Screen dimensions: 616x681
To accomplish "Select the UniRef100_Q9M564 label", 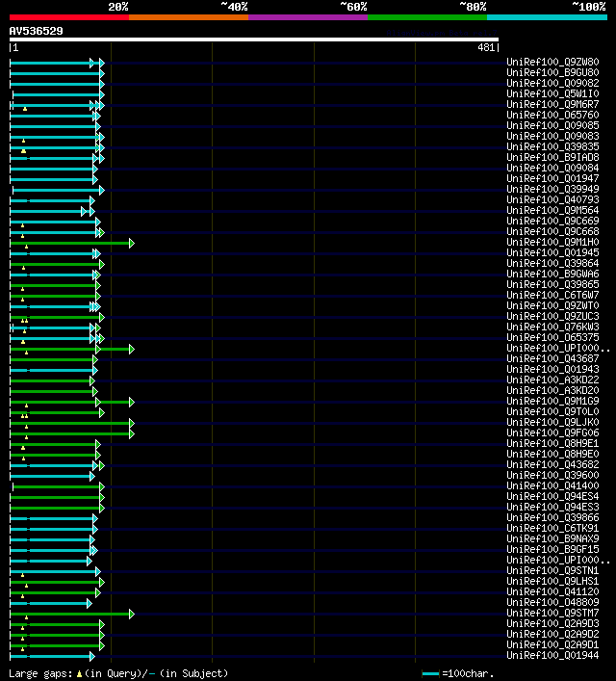I will pyautogui.click(x=552, y=210).
